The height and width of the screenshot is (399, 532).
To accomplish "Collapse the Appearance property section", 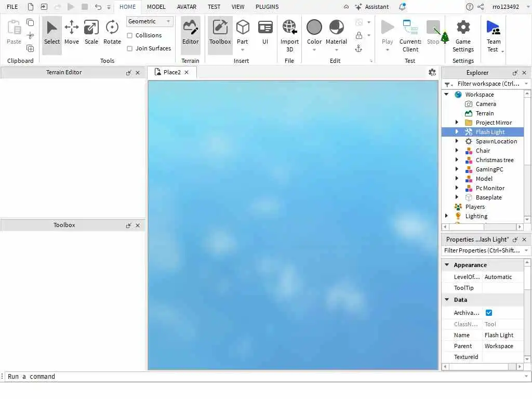I will (447, 264).
